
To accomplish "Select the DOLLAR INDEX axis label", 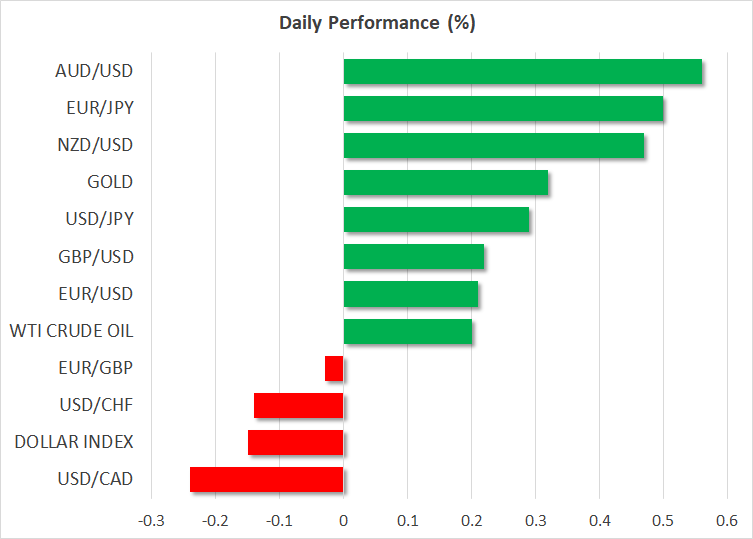I will [x=71, y=442].
